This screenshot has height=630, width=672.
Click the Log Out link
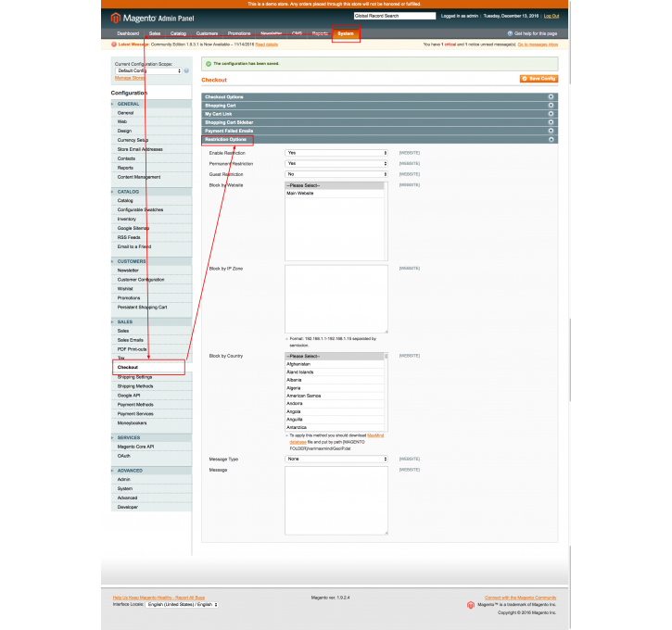(x=552, y=16)
